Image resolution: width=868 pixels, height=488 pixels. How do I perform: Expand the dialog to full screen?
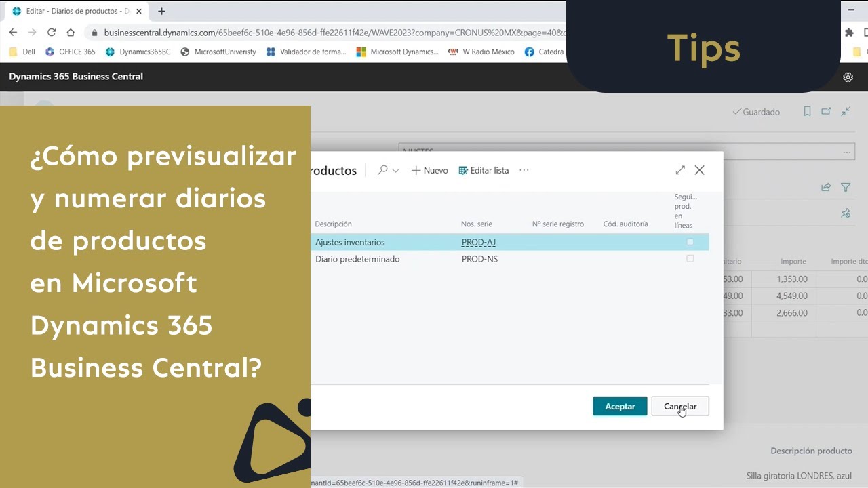(680, 170)
